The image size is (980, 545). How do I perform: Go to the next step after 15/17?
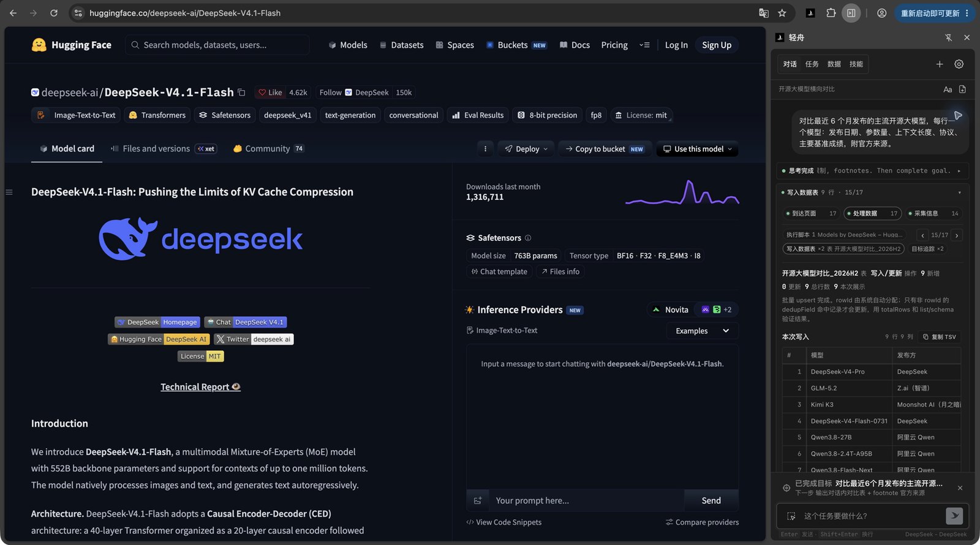(957, 235)
